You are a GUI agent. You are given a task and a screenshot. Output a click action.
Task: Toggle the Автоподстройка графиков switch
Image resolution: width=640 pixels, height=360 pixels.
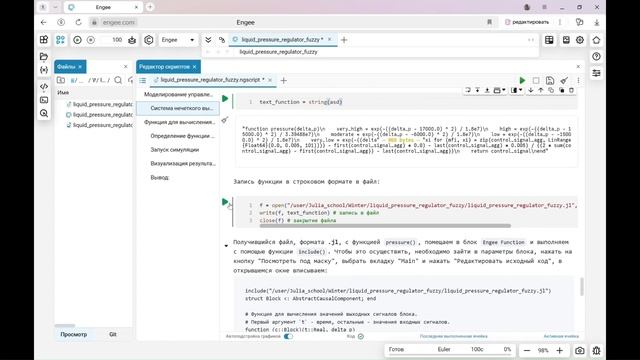point(289,336)
